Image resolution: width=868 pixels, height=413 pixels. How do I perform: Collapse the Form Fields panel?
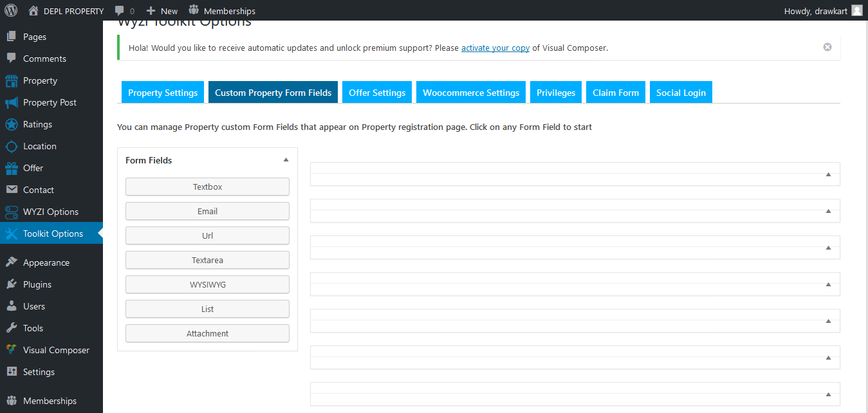(286, 160)
